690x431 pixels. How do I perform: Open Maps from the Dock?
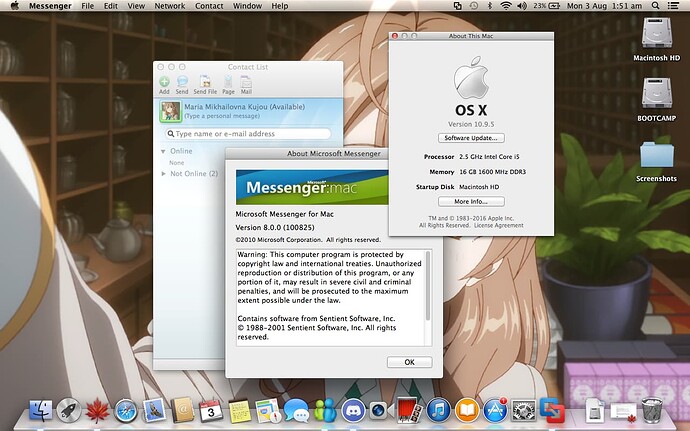point(268,411)
